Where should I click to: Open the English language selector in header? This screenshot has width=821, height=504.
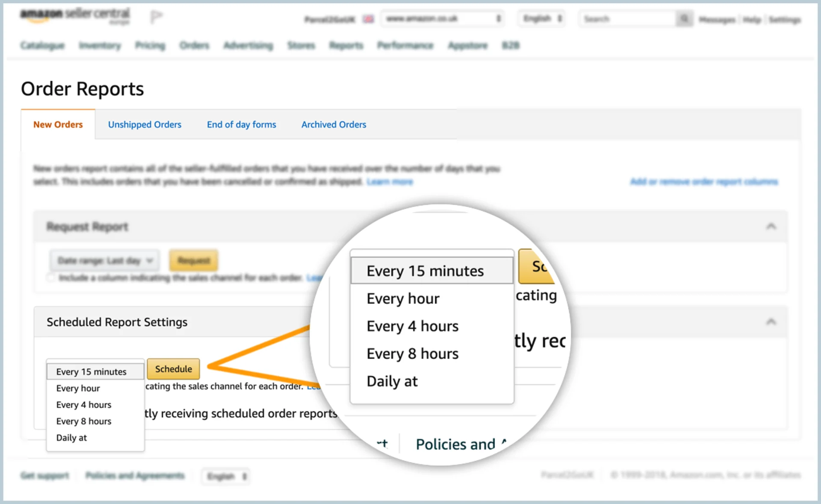[541, 18]
